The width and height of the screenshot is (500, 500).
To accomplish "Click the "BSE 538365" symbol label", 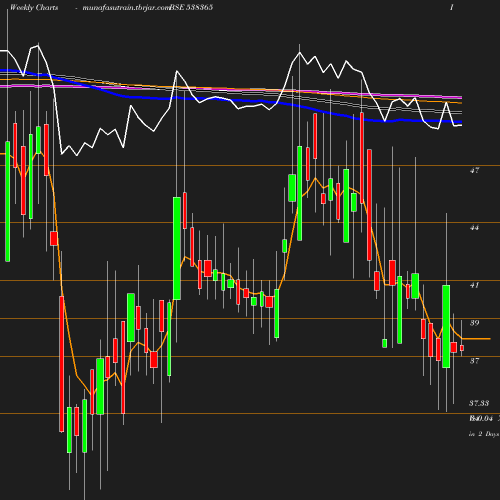I will point(191,7).
